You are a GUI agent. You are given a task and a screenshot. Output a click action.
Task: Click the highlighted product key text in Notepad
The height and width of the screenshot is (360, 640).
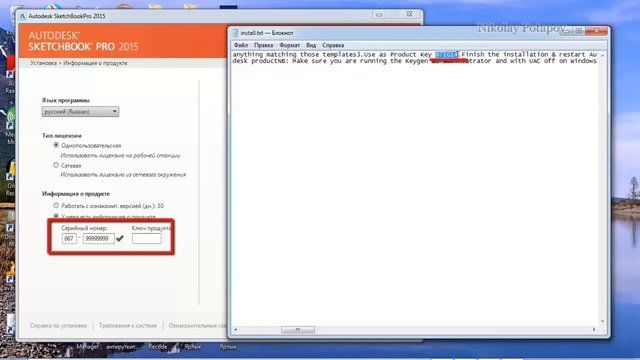tap(446, 54)
